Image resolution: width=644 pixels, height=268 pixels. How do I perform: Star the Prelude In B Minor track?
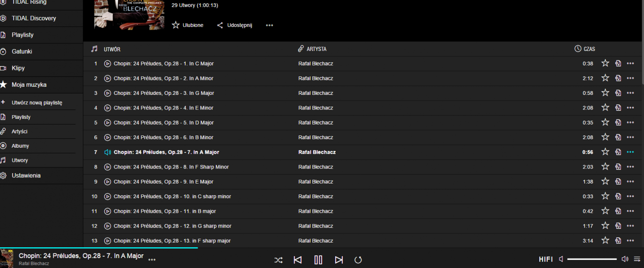click(x=605, y=137)
